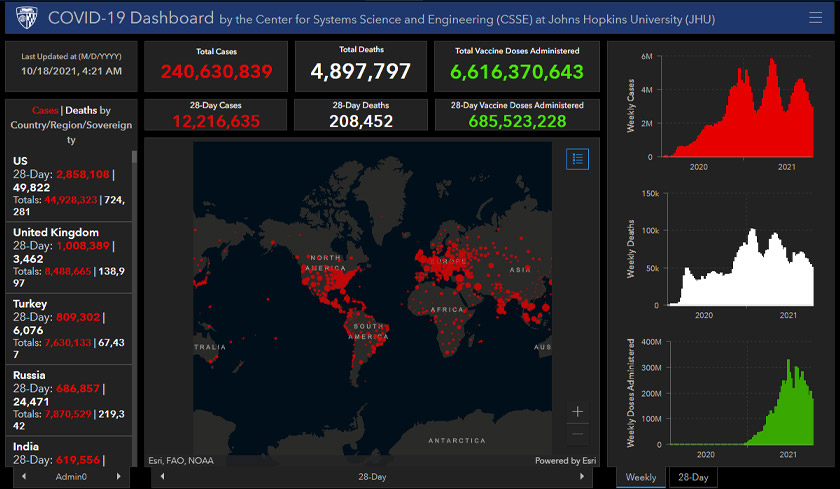840x489 pixels.
Task: Select the US entry in country list
Action: [x=68, y=186]
